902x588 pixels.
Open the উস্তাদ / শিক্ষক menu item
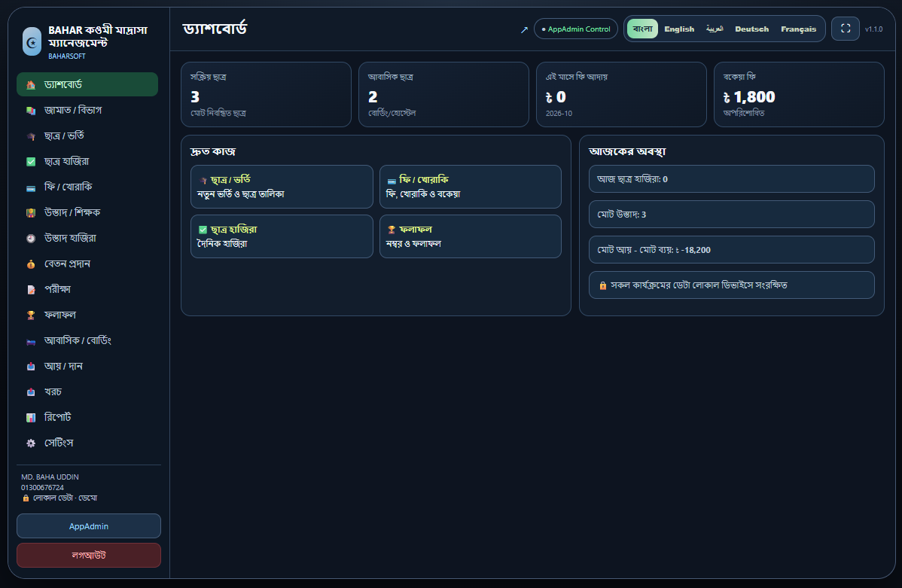click(87, 212)
